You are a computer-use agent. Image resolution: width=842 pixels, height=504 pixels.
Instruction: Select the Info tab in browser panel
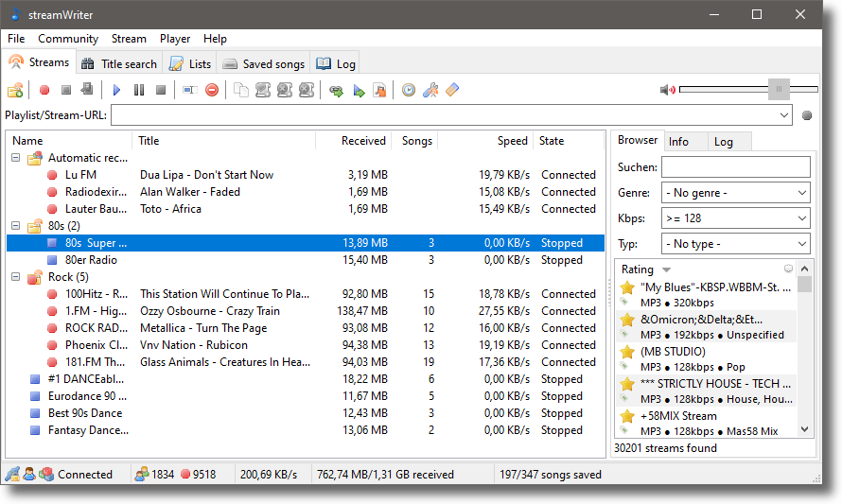[x=686, y=142]
